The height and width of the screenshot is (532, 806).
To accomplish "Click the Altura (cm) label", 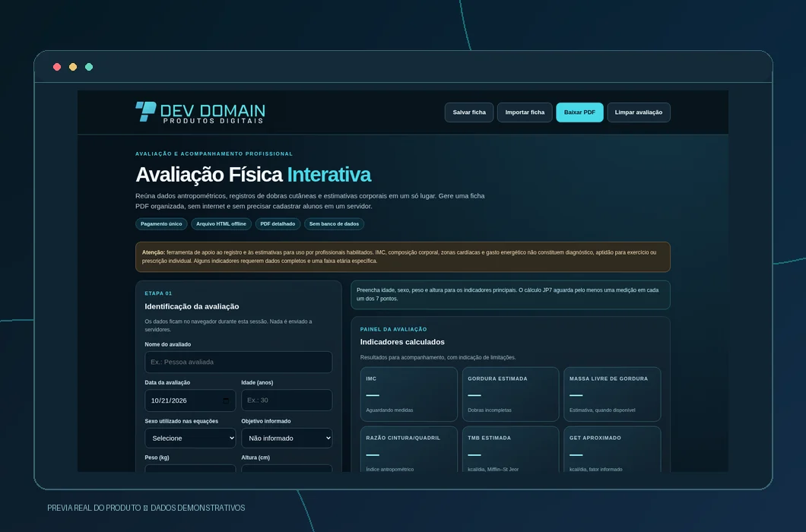I will (255, 458).
